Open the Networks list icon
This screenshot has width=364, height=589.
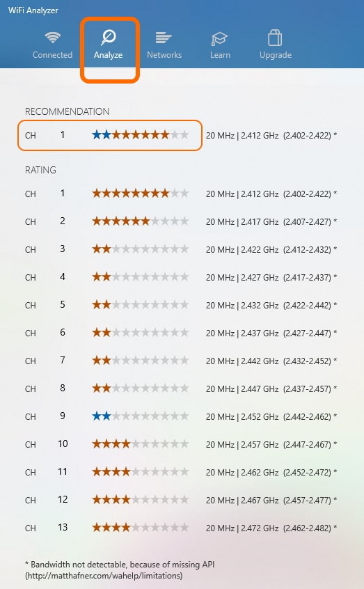click(x=164, y=38)
